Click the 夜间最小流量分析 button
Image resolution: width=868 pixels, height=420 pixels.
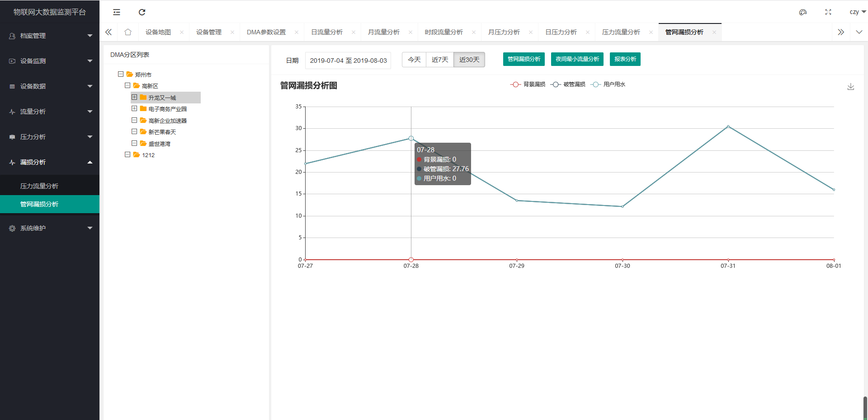pos(577,59)
